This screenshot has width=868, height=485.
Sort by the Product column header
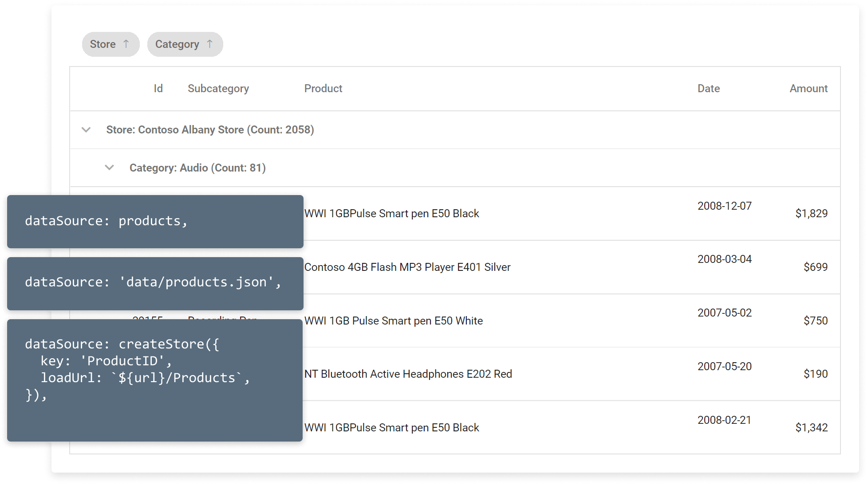(323, 89)
